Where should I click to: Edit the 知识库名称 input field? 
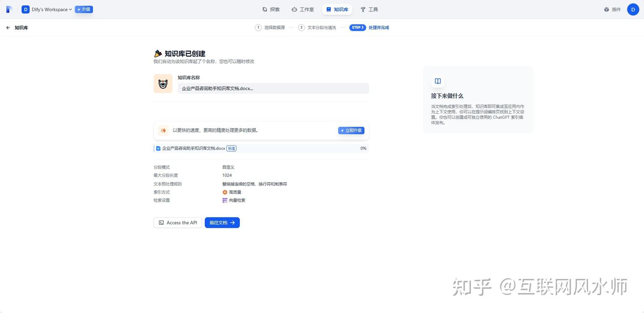[273, 88]
